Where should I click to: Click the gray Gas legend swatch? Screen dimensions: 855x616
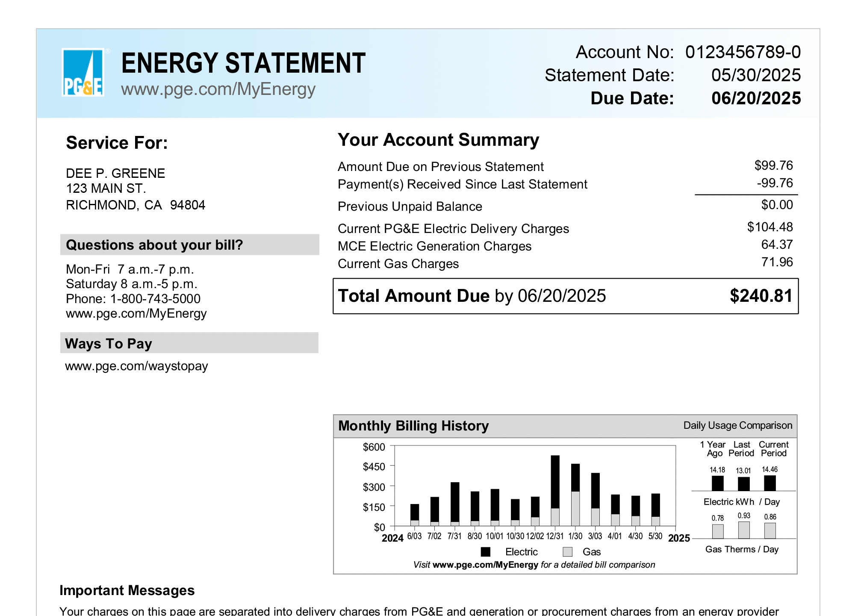pos(568,552)
